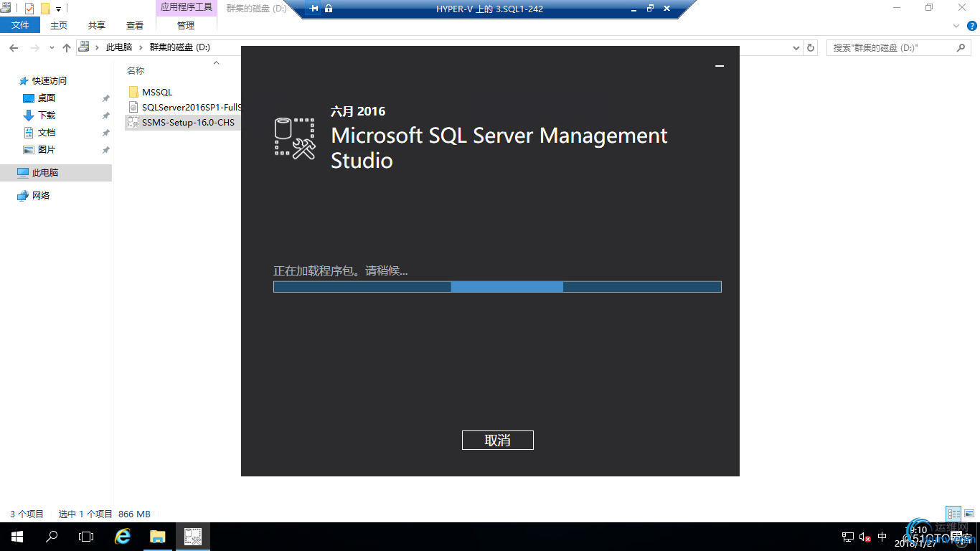The width and height of the screenshot is (980, 551).
Task: Open Task View from taskbar
Action: (86, 537)
